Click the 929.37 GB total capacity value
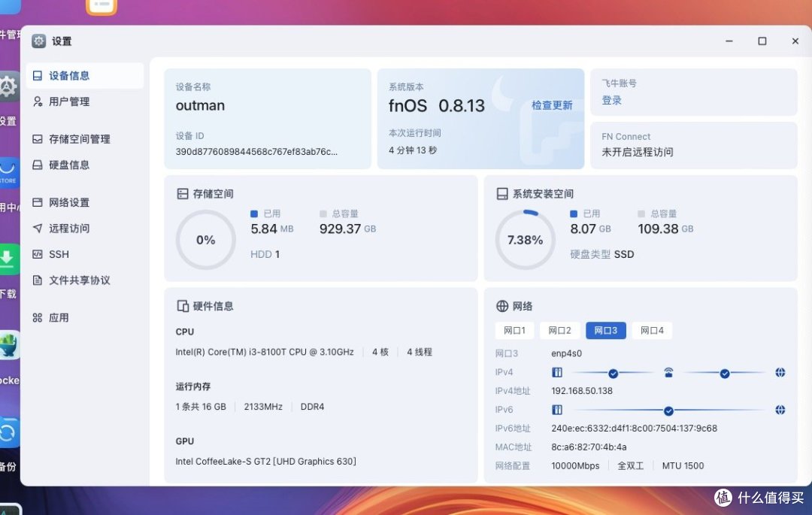The height and width of the screenshot is (515, 812). (x=347, y=229)
